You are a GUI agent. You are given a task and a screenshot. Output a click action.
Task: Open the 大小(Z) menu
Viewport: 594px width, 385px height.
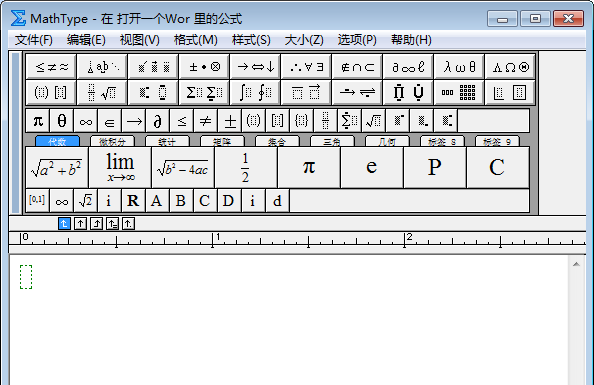point(304,39)
